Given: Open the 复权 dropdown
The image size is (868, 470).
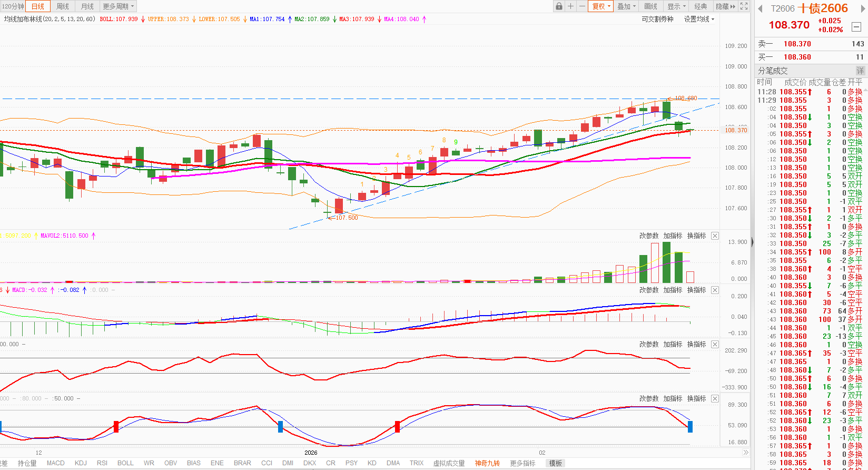Looking at the screenshot, I should [x=601, y=6].
